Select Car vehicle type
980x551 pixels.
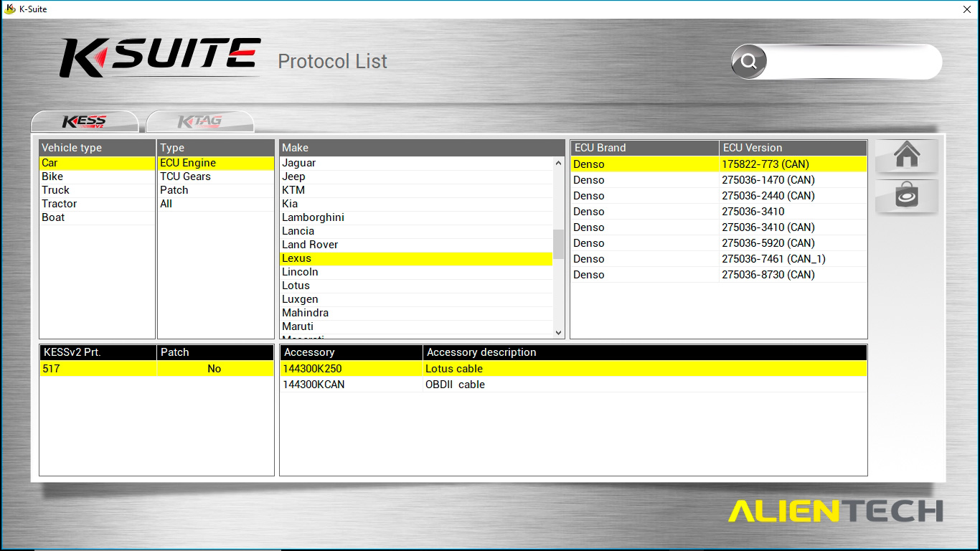click(x=97, y=163)
